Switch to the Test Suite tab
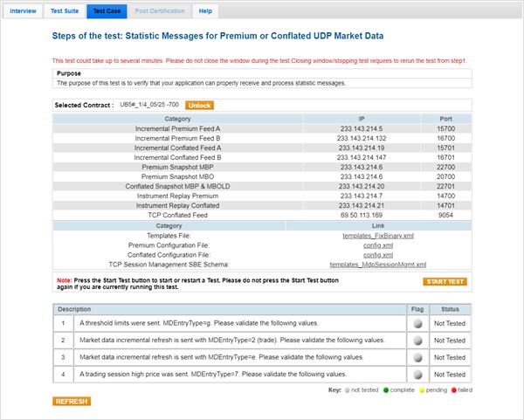The width and height of the screenshot is (524, 420). click(65, 11)
